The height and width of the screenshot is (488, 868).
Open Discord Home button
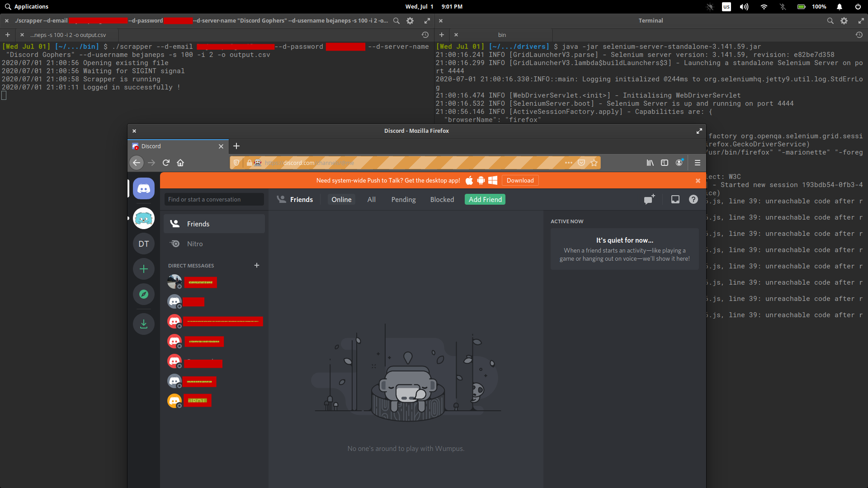click(144, 188)
